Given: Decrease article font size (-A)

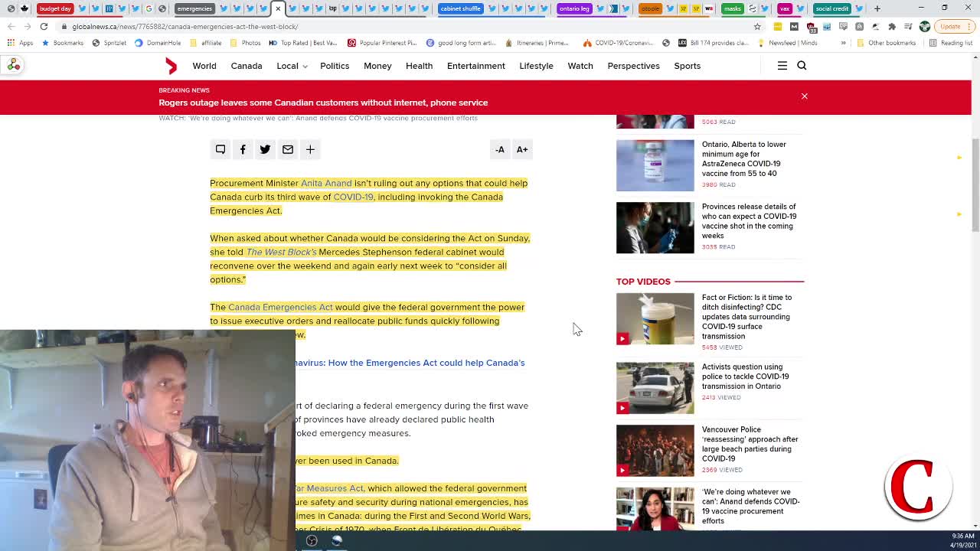Looking at the screenshot, I should (x=500, y=149).
